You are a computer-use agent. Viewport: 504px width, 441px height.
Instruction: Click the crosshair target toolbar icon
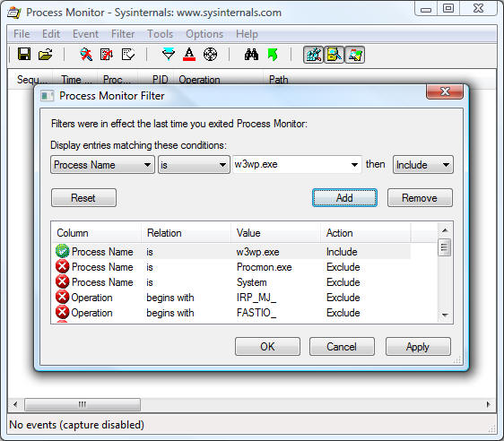click(210, 55)
